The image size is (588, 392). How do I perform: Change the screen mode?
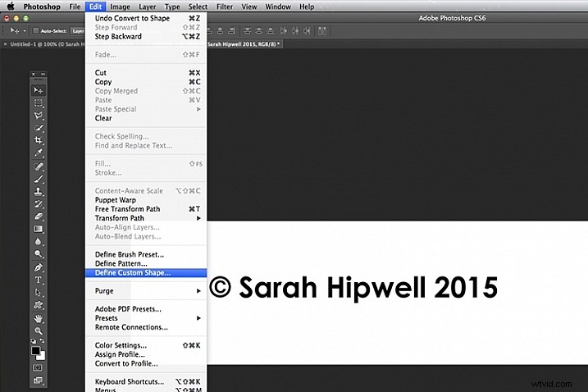pos(38,381)
